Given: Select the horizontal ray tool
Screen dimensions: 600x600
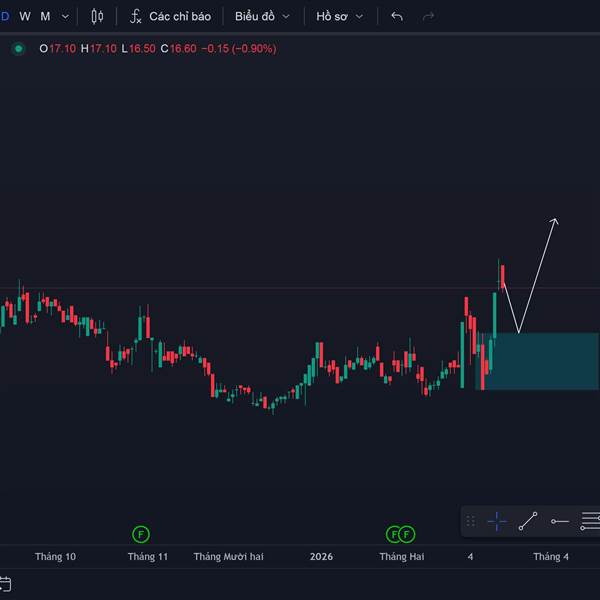Looking at the screenshot, I should pos(559,521).
